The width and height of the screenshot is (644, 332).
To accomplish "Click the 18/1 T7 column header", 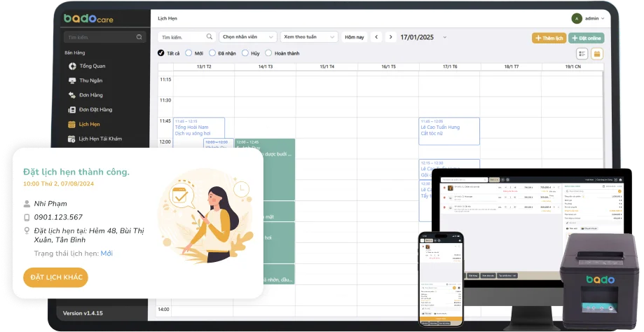I will [x=512, y=67].
